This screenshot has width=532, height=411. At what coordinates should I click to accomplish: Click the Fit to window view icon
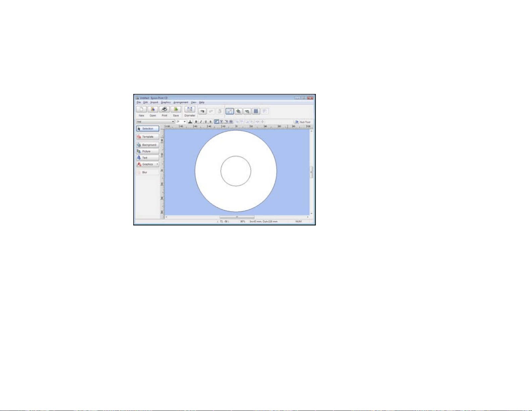tap(230, 111)
